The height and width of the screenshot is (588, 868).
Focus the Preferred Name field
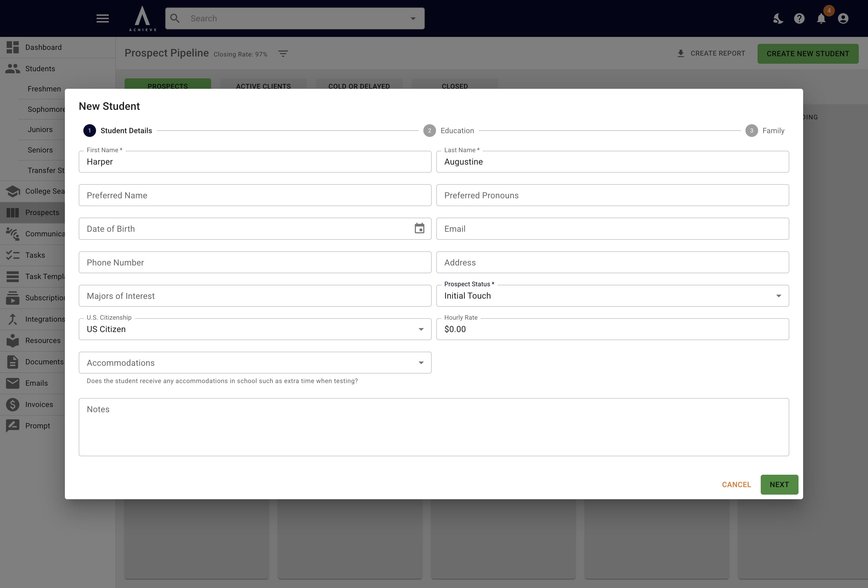tap(255, 195)
